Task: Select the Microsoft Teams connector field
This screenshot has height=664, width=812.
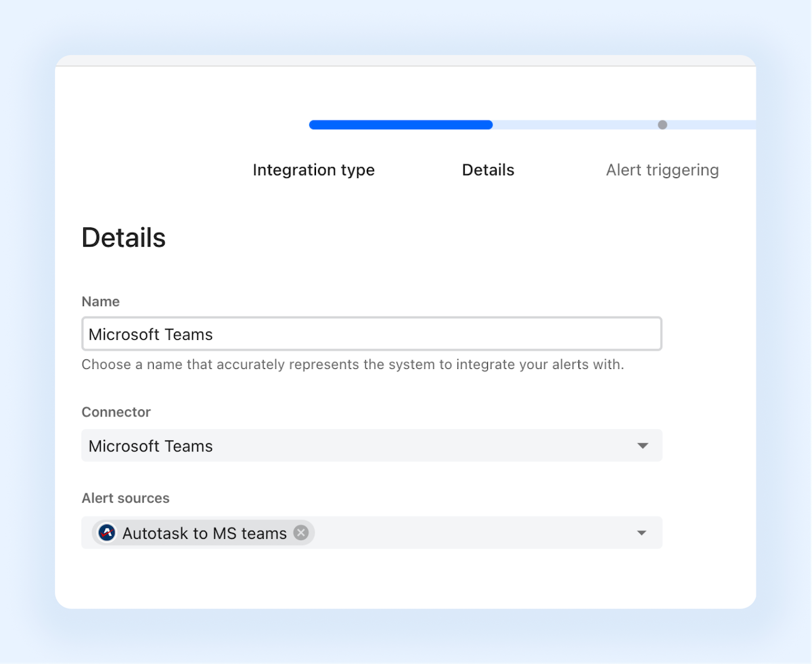Action: 372,445
